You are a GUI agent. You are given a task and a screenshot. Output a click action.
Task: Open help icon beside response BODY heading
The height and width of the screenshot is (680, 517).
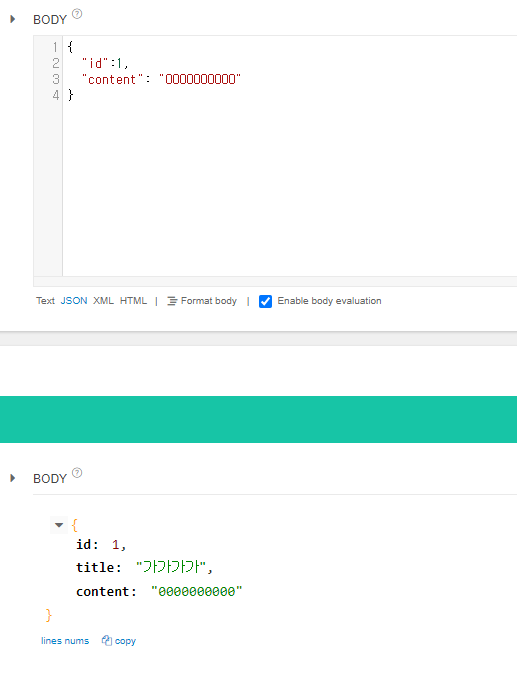77,472
